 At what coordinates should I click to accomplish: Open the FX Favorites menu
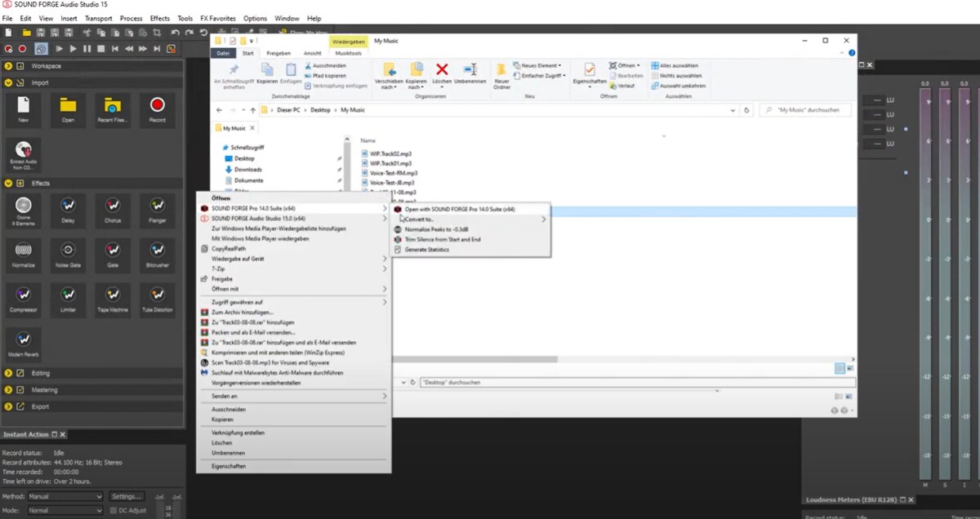click(x=218, y=18)
